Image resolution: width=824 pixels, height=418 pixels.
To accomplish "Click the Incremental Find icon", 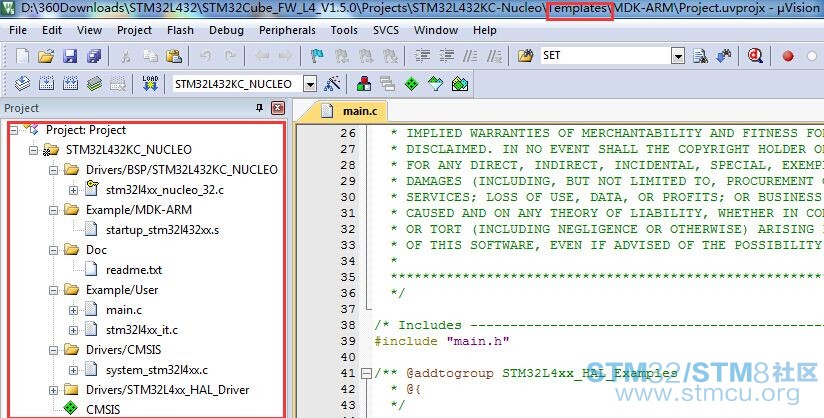I will [x=724, y=56].
